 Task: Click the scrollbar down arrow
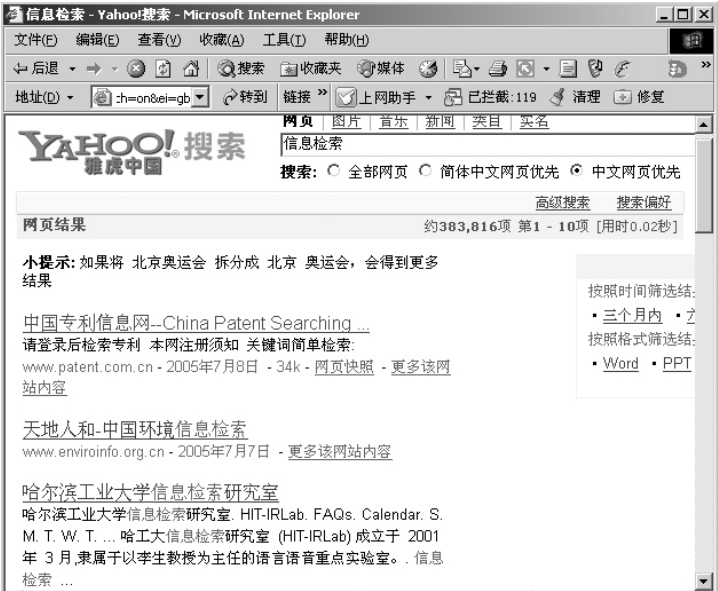703,581
